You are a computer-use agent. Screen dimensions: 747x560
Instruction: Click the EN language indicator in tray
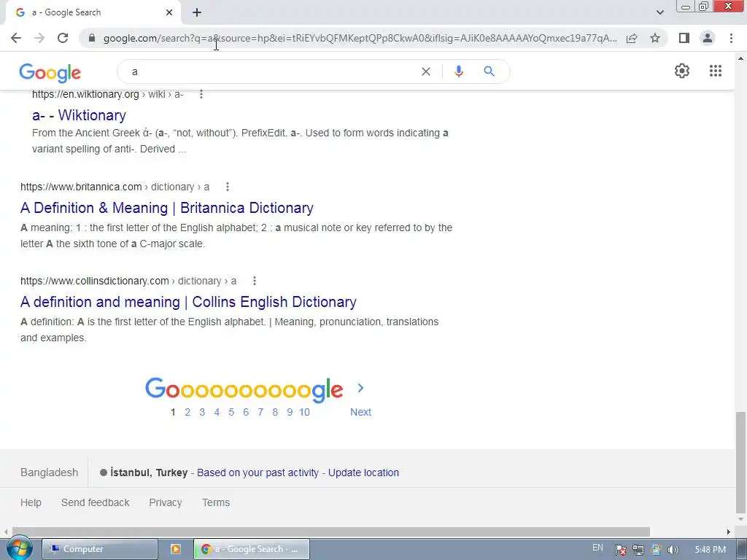(x=597, y=548)
